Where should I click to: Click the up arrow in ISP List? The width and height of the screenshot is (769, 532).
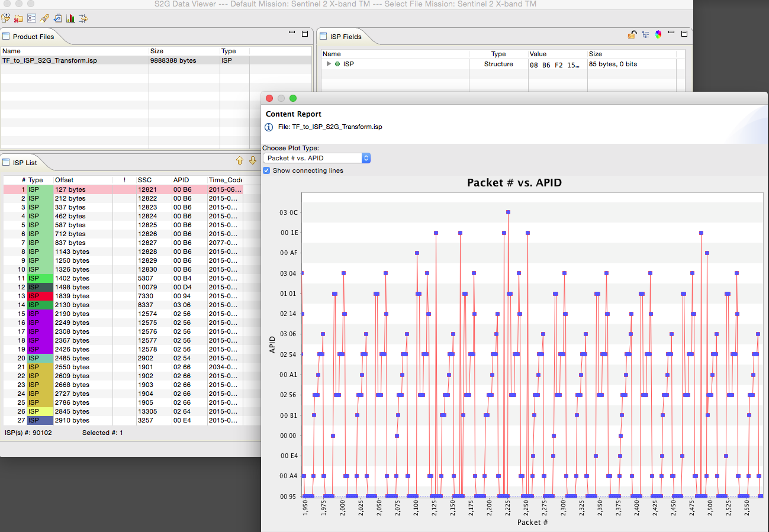[x=240, y=160]
